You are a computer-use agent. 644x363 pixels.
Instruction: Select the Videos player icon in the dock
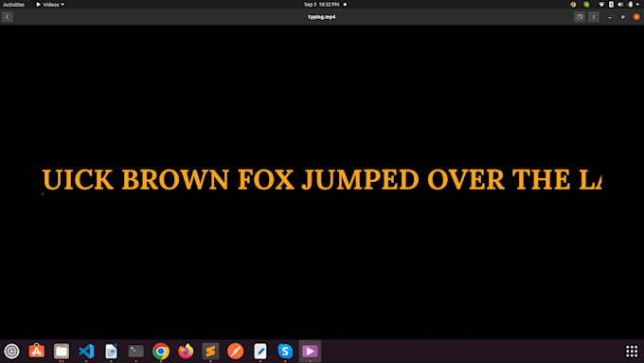click(310, 351)
